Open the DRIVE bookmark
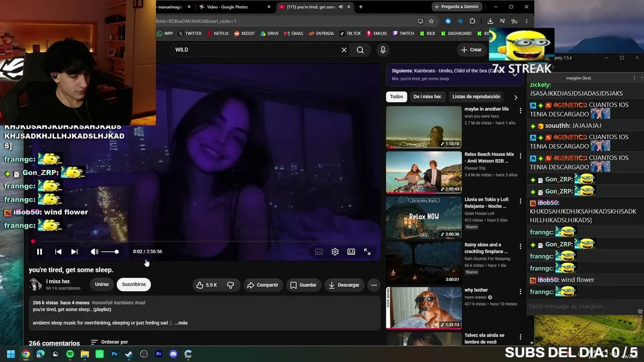The width and height of the screenshot is (644, 362). tap(269, 34)
